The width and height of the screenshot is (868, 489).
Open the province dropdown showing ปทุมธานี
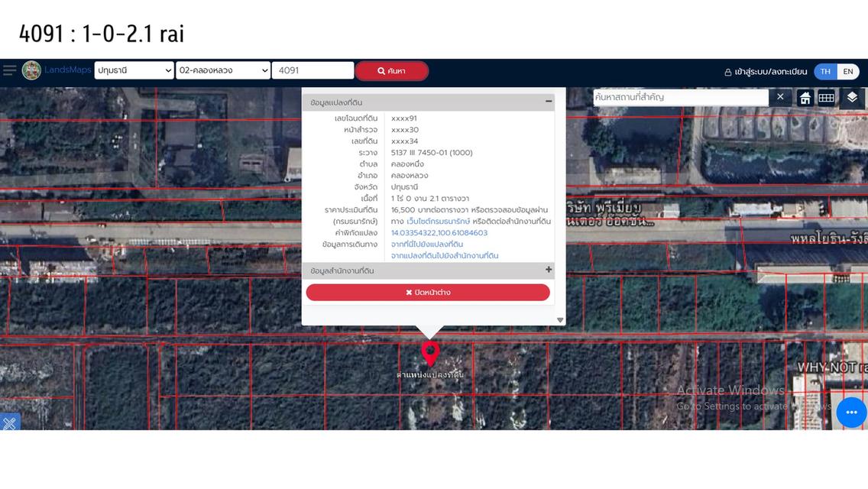click(x=134, y=70)
